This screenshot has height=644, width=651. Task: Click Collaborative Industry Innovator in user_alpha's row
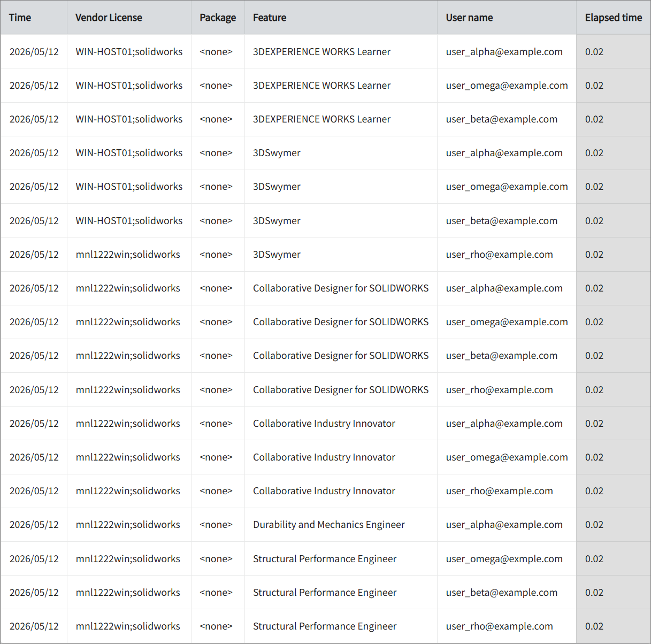click(324, 424)
